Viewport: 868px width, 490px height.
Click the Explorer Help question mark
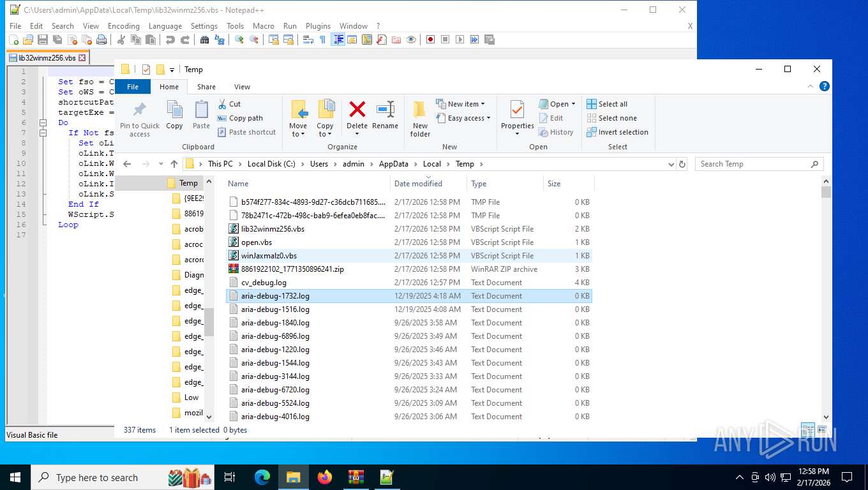824,86
